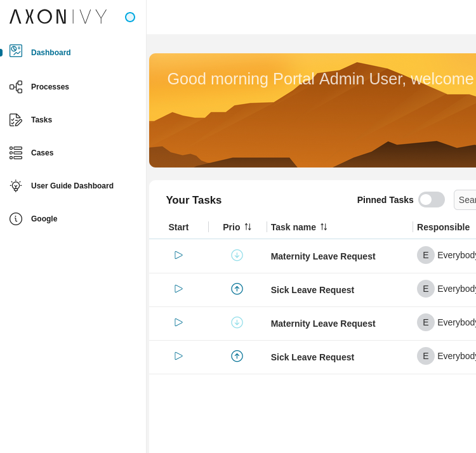Click the Axon Ivy logo
The width and height of the screenshot is (476, 453).
click(58, 16)
